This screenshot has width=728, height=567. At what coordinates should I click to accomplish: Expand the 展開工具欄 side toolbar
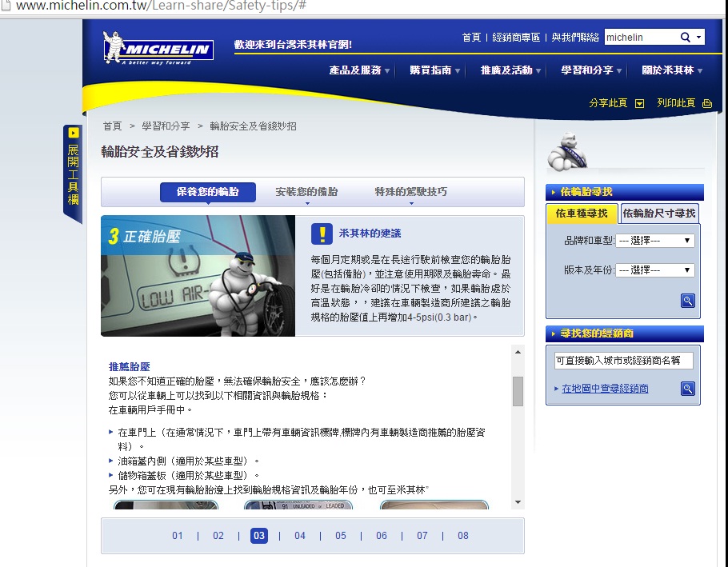point(73,174)
